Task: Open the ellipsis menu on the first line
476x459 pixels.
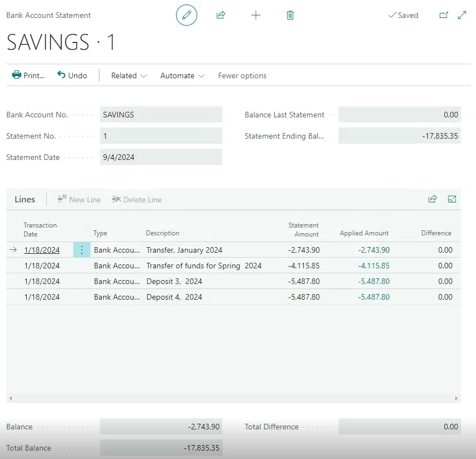Action: (82, 250)
